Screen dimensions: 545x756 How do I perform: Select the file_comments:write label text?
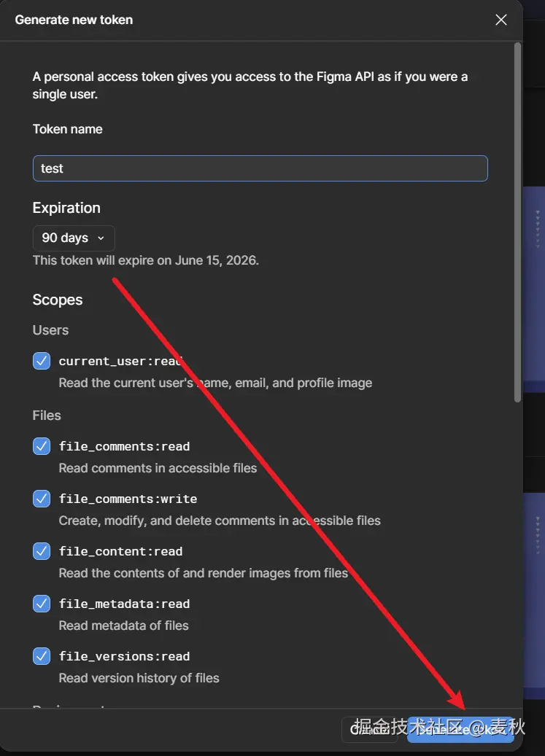(128, 499)
